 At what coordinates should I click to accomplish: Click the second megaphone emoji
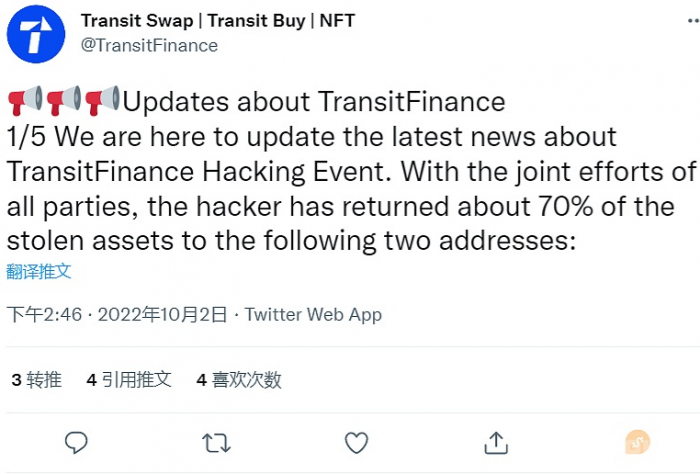pos(63,101)
